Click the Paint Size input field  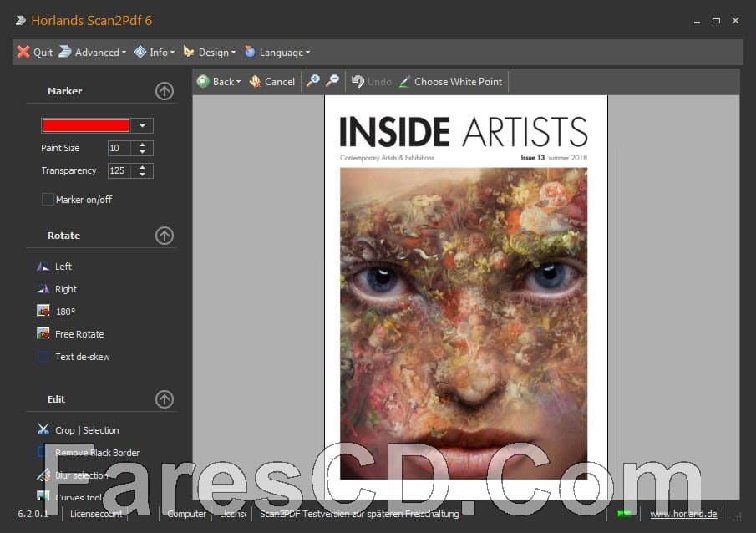(119, 148)
